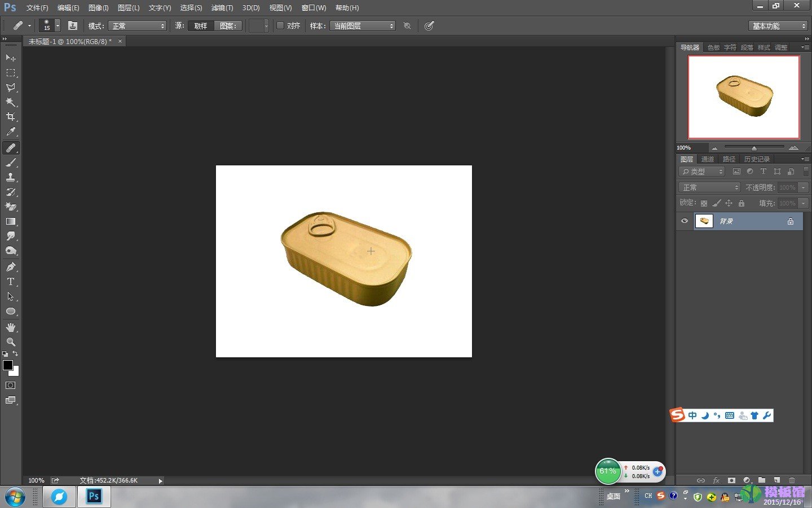
Task: Select the Zoom tool
Action: [x=11, y=342]
